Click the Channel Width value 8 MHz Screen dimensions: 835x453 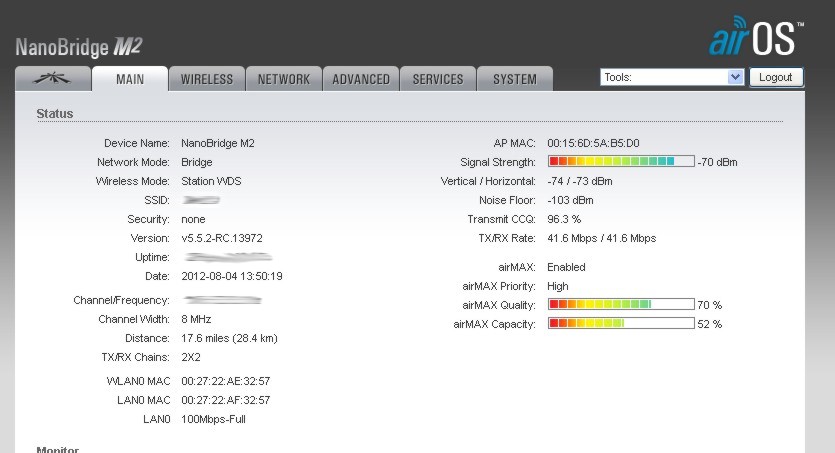click(196, 319)
